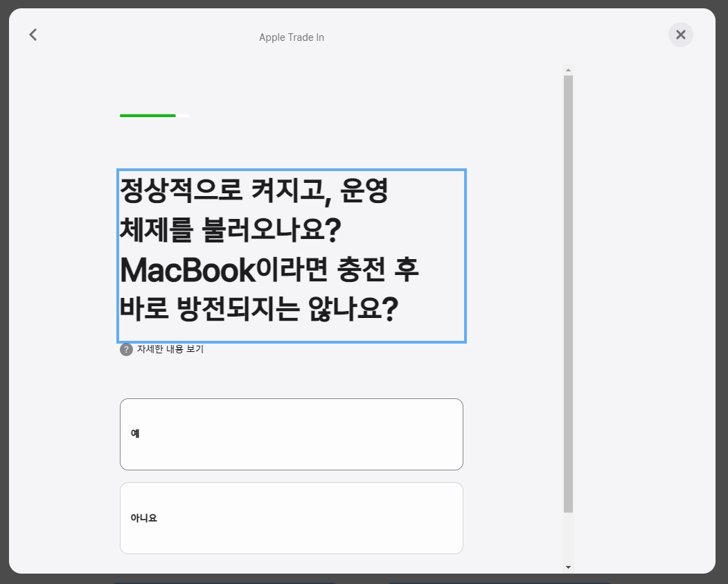Go back using the left chevron arrow
Viewport: 728px width, 584px height.
point(33,35)
